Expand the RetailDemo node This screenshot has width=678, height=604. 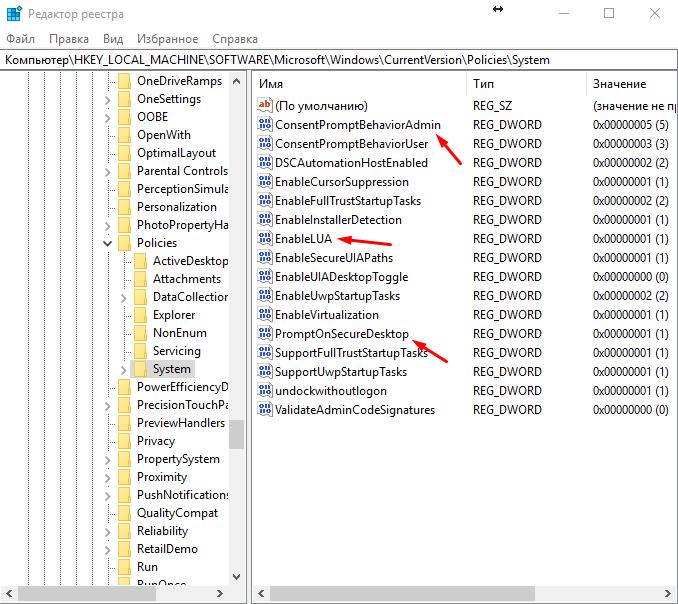[108, 550]
